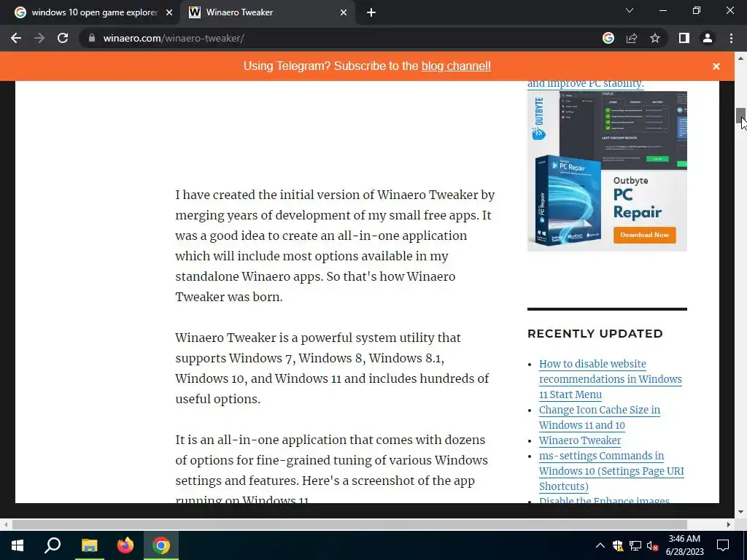Screen dimensions: 747x560
Task: Go back using the browser back arrow
Action: 16,38
